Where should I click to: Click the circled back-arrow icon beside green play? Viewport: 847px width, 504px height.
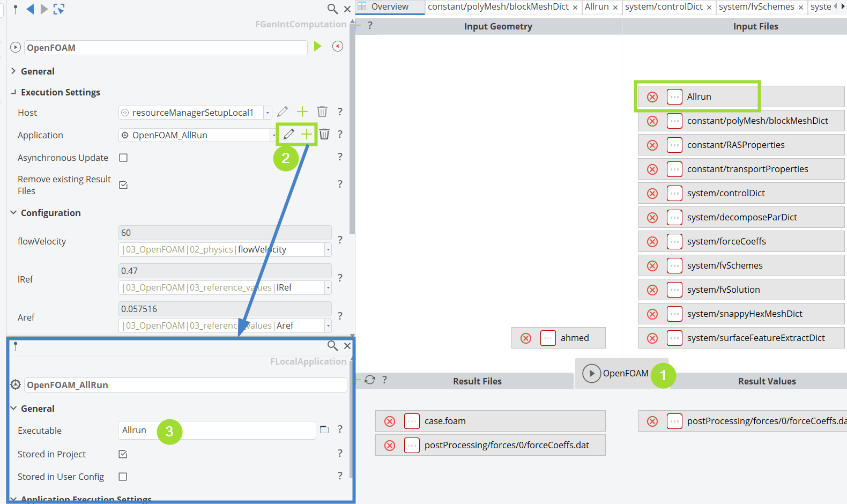coord(338,46)
